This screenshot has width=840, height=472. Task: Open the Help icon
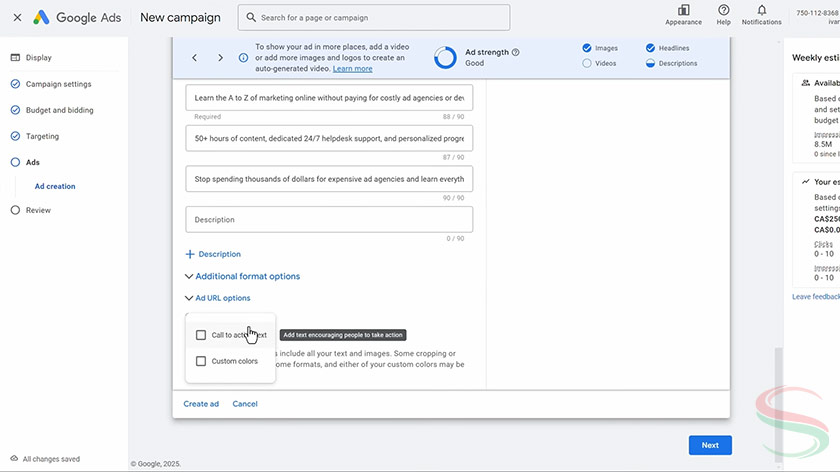(723, 11)
